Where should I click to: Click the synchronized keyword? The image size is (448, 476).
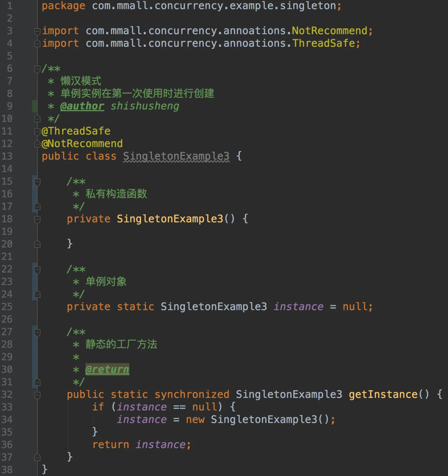pos(192,394)
